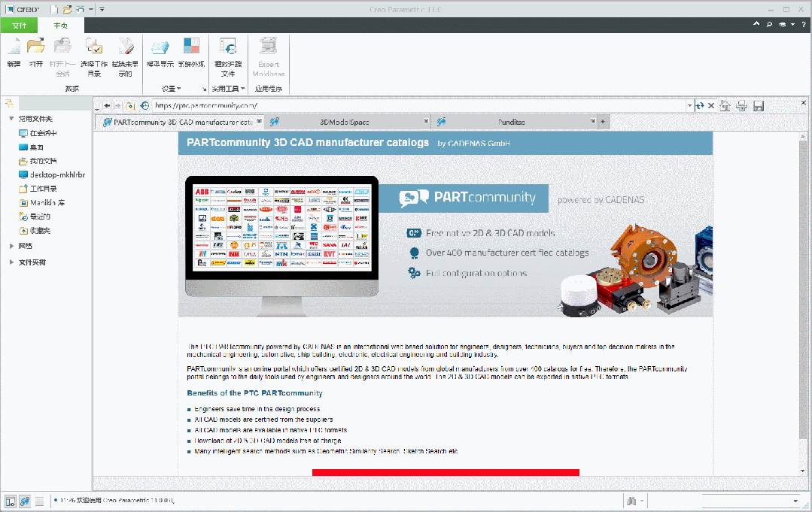Click 选择工作目录 (Select working directory) icon

[x=94, y=47]
